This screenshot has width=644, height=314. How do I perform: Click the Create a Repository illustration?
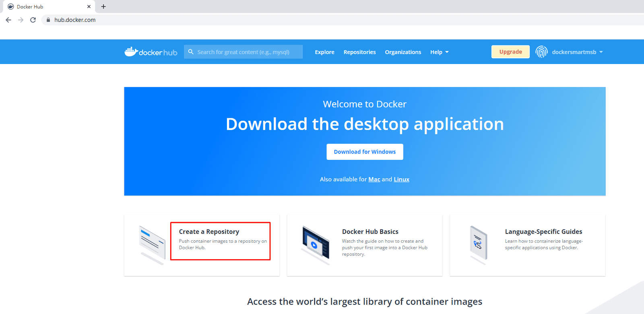point(152,245)
